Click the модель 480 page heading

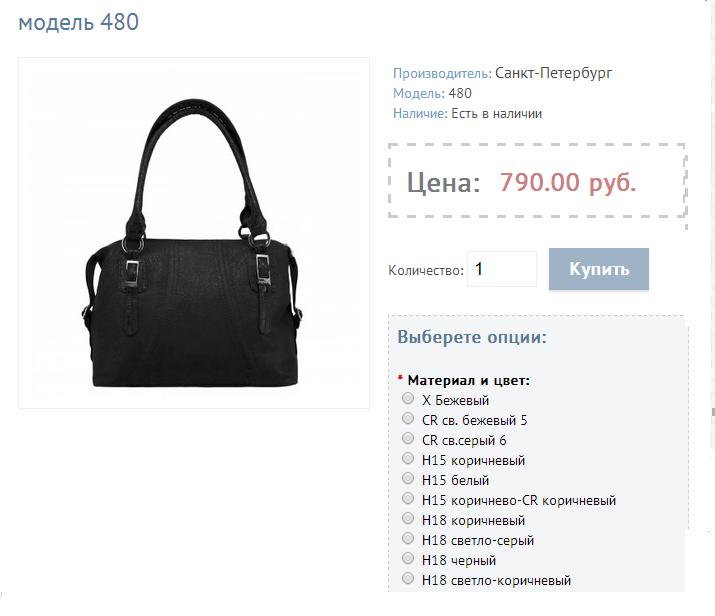pos(78,22)
